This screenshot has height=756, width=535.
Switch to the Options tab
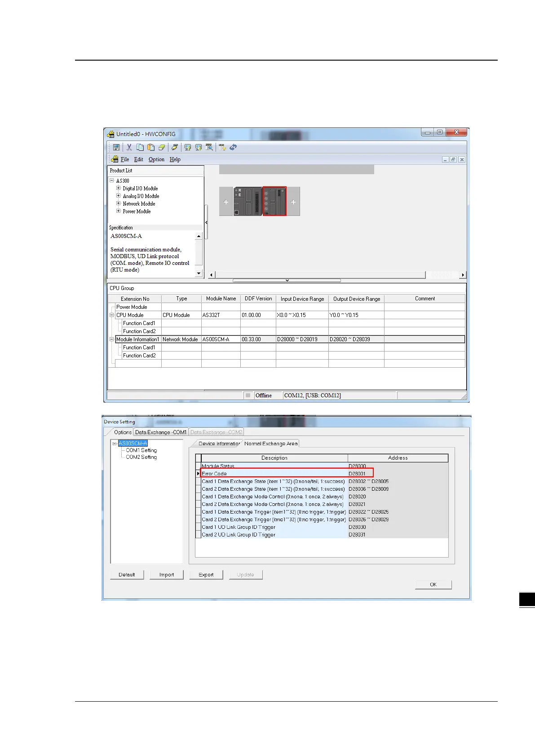point(122,432)
